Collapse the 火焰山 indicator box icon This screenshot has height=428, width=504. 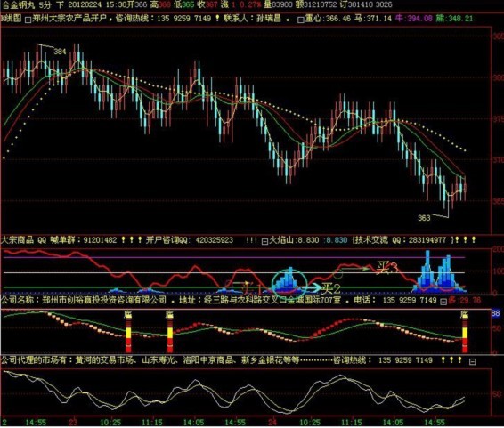click(x=264, y=241)
